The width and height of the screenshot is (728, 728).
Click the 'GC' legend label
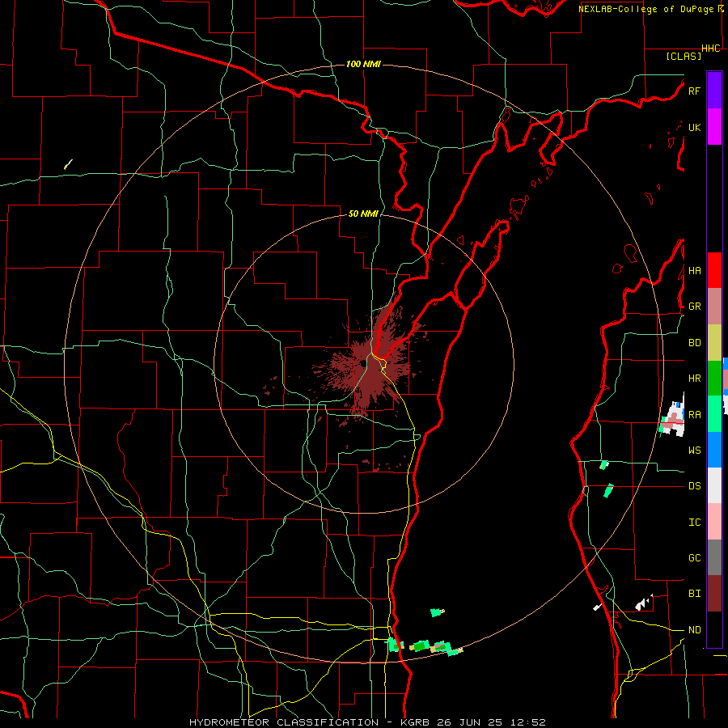[x=695, y=558]
